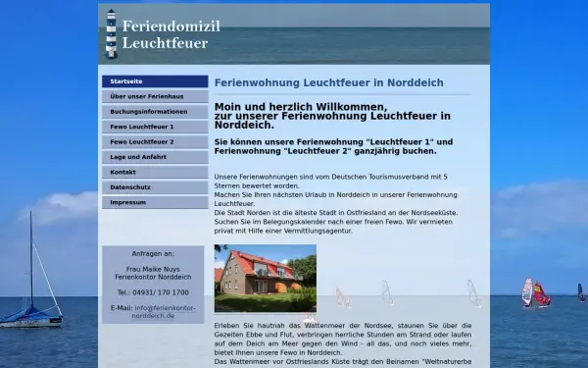The width and height of the screenshot is (588, 368).
Task: Select Fewo Leuchtfeuer 1 menu entry
Action: (x=155, y=127)
